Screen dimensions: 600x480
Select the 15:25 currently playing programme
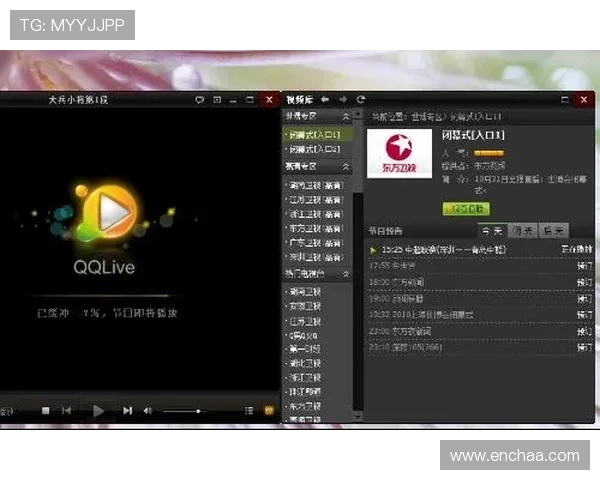pyautogui.click(x=479, y=250)
